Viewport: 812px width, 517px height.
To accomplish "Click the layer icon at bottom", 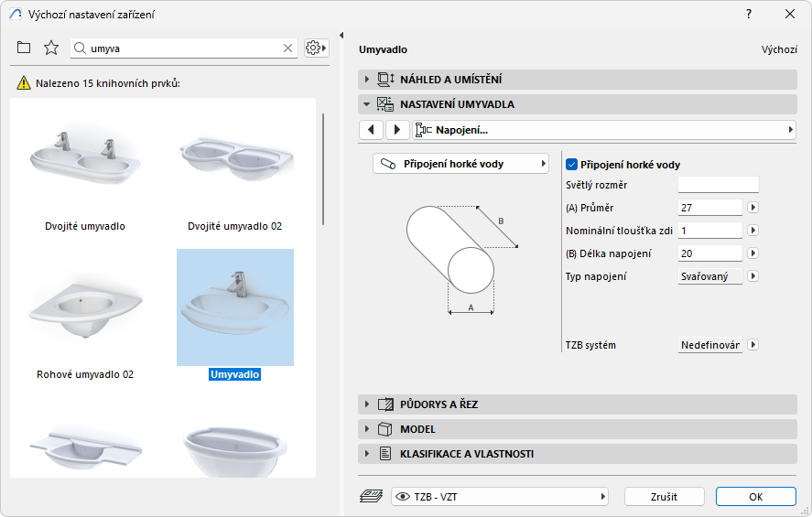I will coord(372,496).
